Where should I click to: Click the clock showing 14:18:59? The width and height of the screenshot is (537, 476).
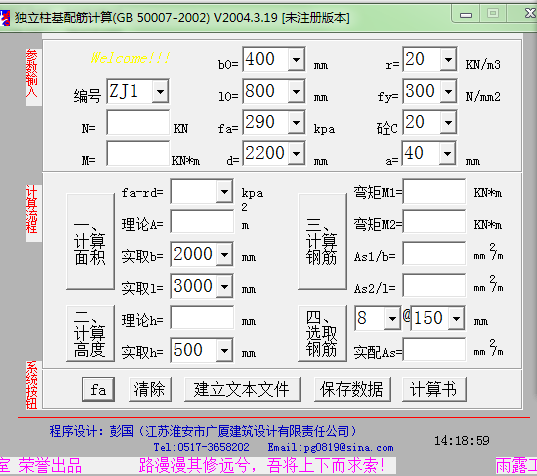pos(462,441)
